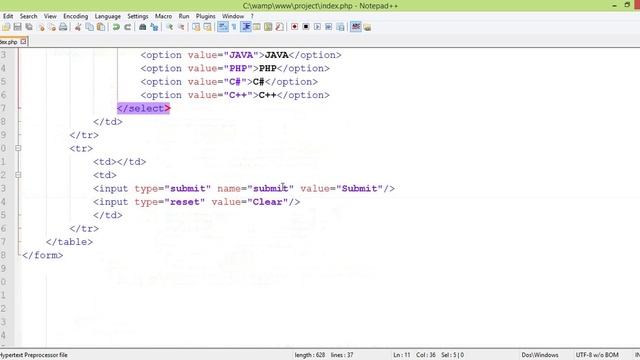Open Find with the binoculars icon
This screenshot has width=640, height=360.
(x=142, y=27)
